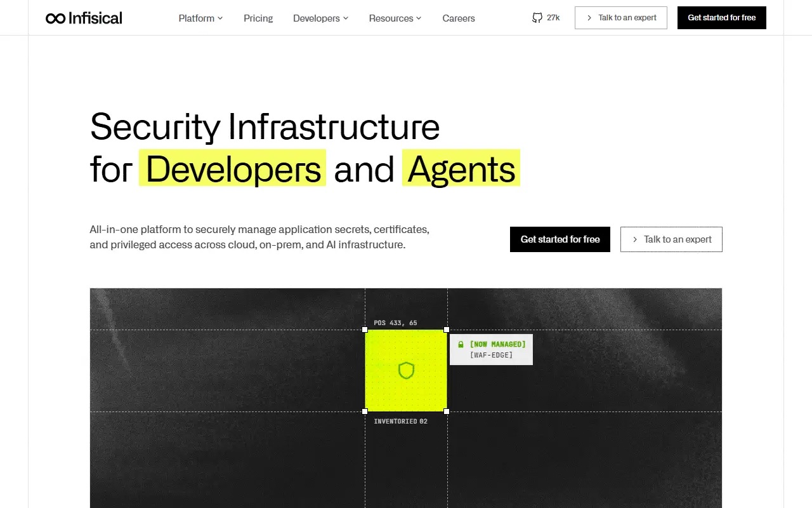Click the All-in-one platform description paragraph
This screenshot has width=812, height=508.
pyautogui.click(x=259, y=236)
